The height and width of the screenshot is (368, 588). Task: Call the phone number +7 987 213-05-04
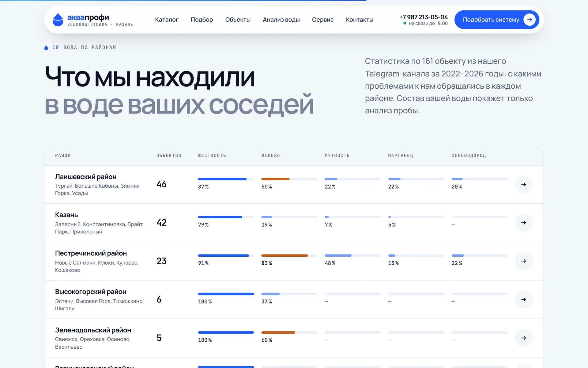[424, 17]
